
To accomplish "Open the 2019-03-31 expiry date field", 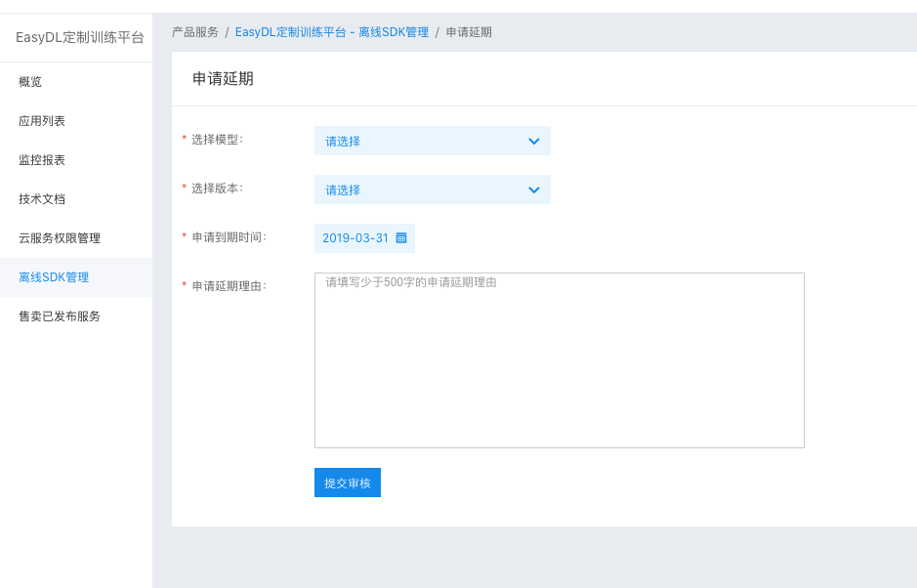I will (x=364, y=238).
